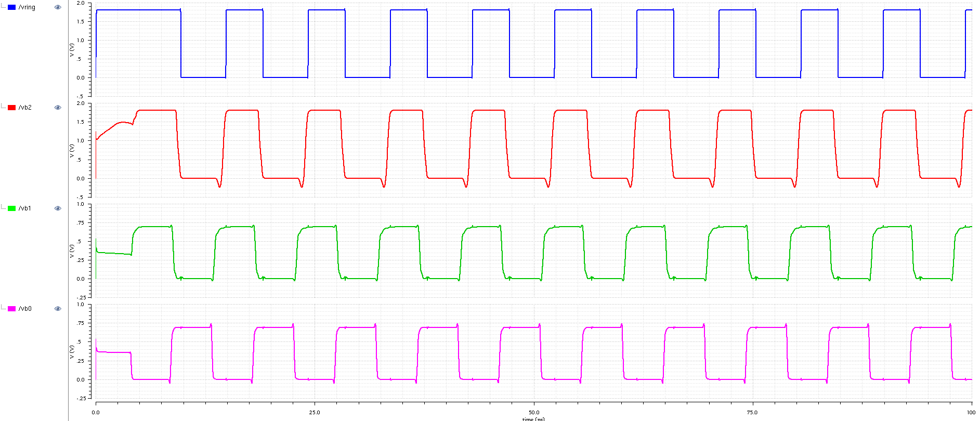
Task: Click the eye icon beside /vb0
Action: 58,309
